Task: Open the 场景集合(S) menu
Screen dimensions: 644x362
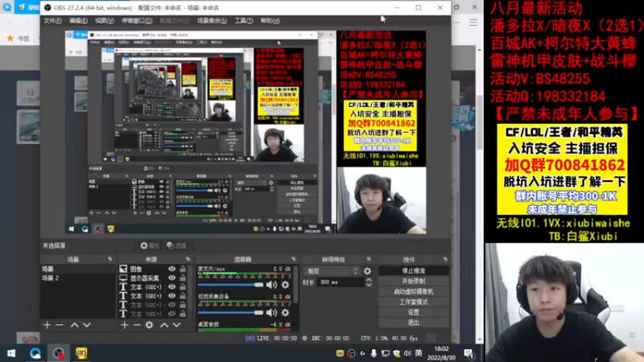Action: (212, 21)
